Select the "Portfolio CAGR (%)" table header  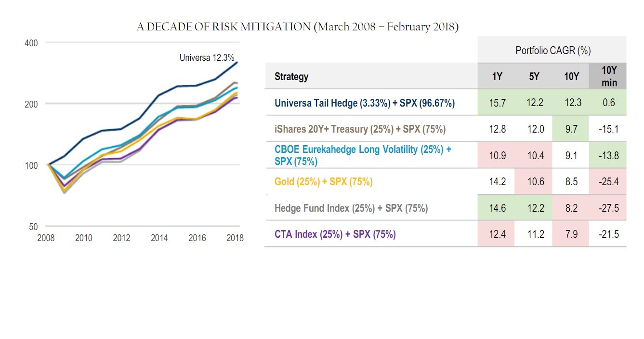click(552, 50)
